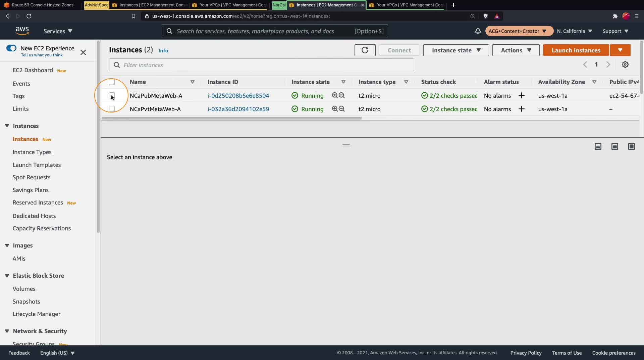Sort by Name column filter arrow
Screen dimensions: 644x360
coord(193,82)
